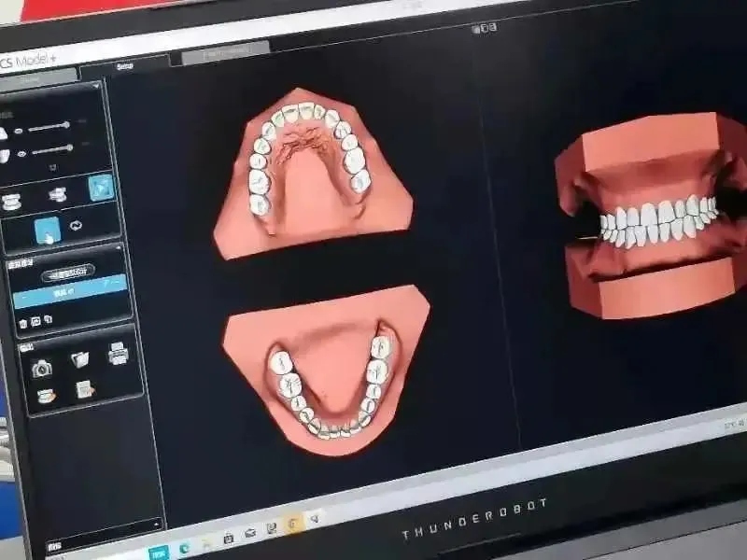
Task: Click the camera snapshot icon
Action: tap(41, 368)
